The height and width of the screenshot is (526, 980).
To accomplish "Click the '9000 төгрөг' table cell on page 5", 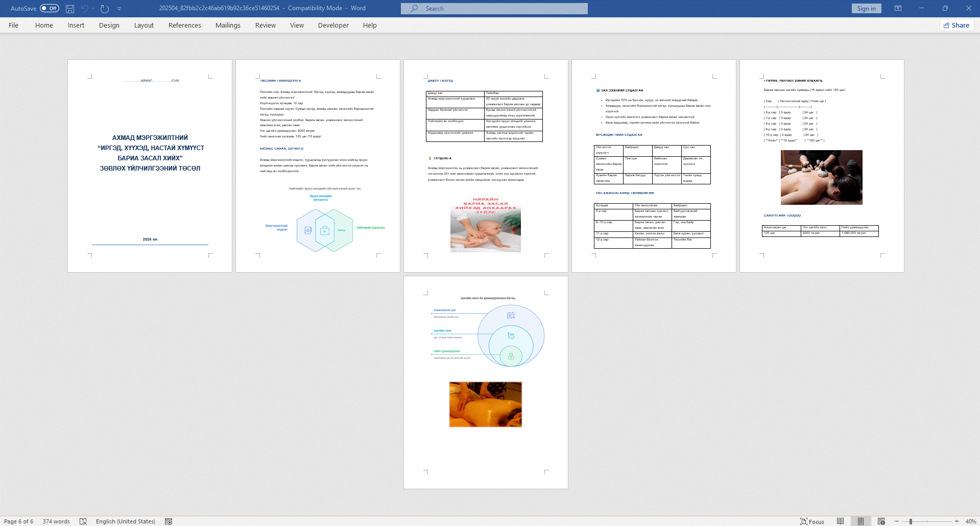I will pyautogui.click(x=820, y=233).
